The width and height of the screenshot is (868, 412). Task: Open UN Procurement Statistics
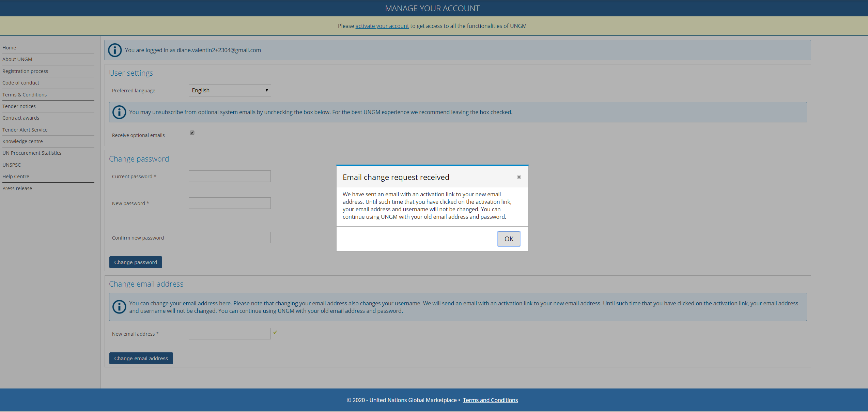tap(32, 153)
